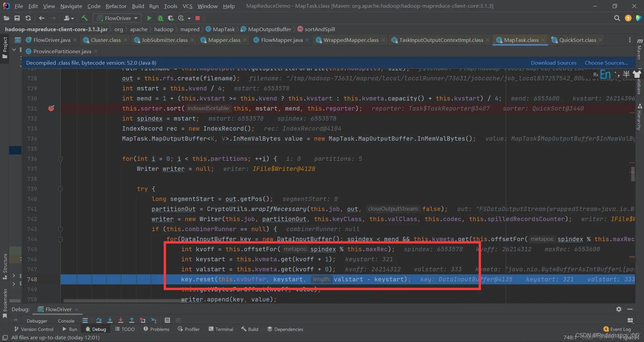644x342 pixels.
Task: Navigate back with the left arrow
Action: (42, 18)
